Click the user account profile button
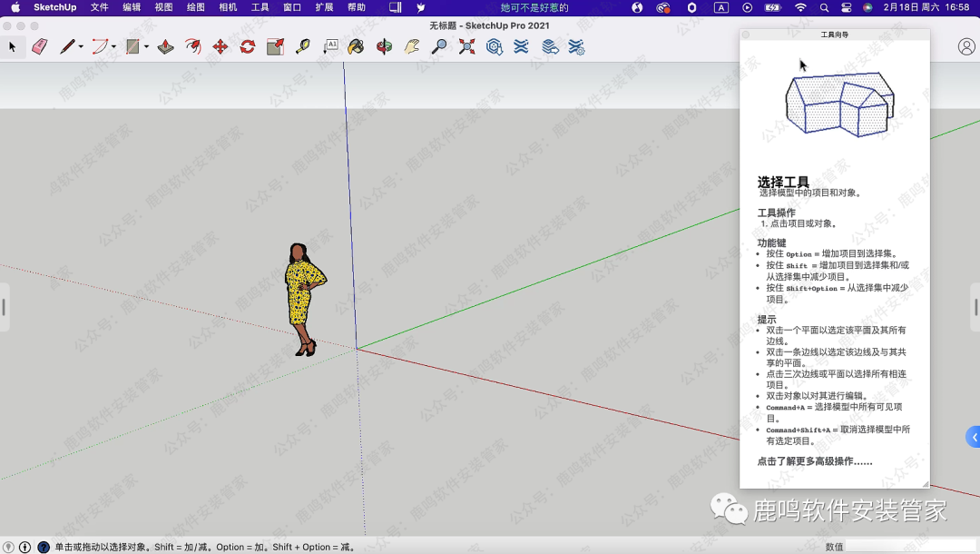Viewport: 980px width, 554px height. pos(966,46)
